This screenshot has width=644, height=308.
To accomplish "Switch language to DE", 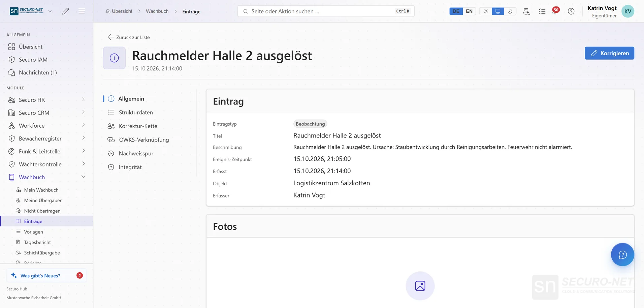I will click(456, 11).
